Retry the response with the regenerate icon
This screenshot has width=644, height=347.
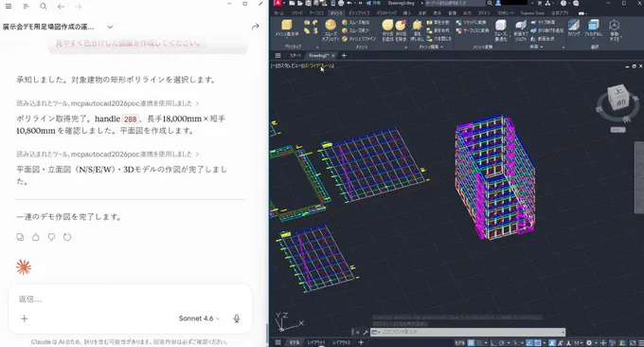67,237
